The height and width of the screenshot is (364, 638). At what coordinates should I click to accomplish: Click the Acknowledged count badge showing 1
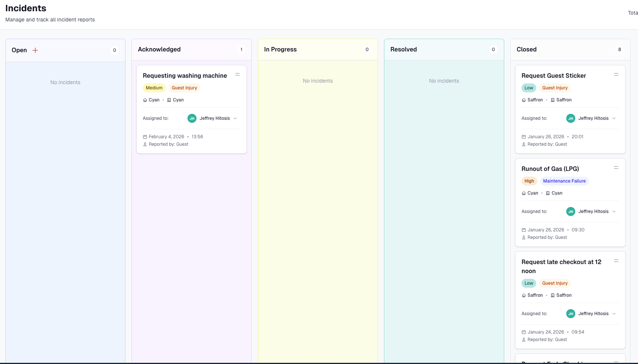point(241,49)
